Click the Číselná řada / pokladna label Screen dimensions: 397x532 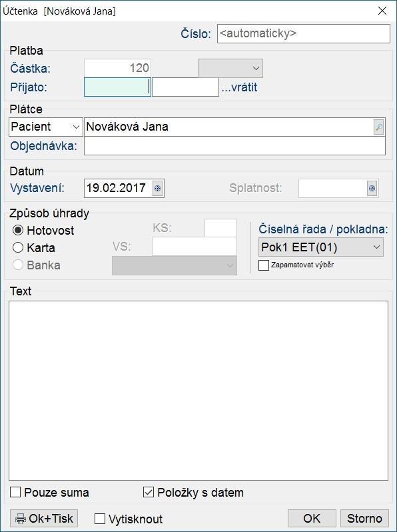coord(323,229)
